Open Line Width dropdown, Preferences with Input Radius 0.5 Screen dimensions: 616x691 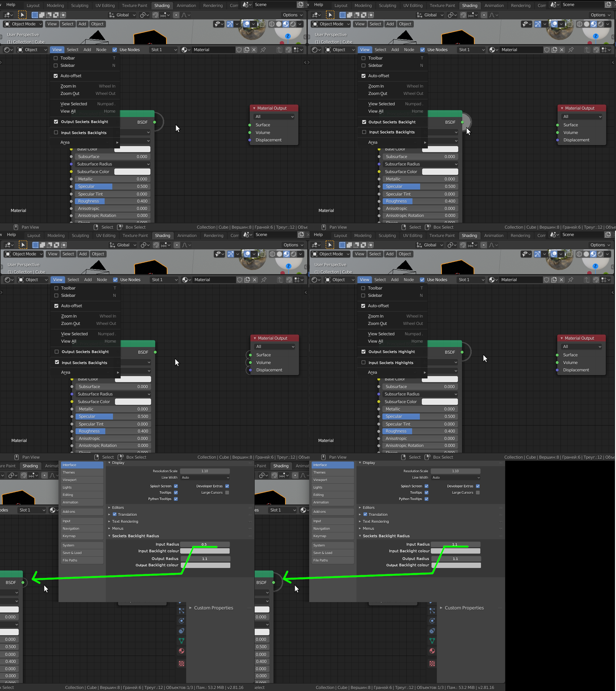(205, 478)
